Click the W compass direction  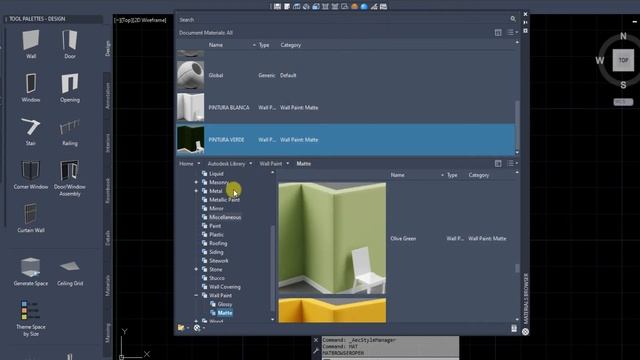(600, 61)
